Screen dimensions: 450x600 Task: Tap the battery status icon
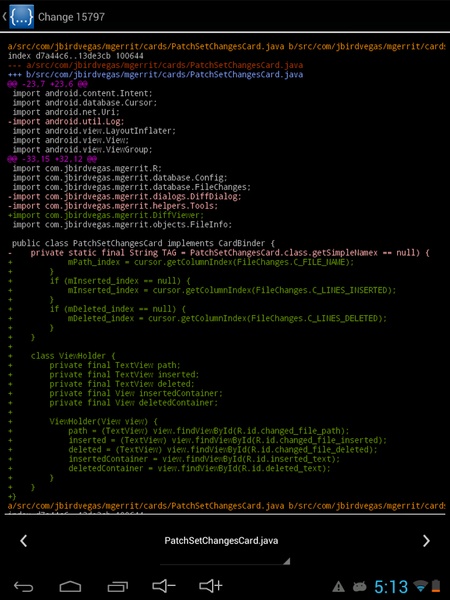coord(435,586)
